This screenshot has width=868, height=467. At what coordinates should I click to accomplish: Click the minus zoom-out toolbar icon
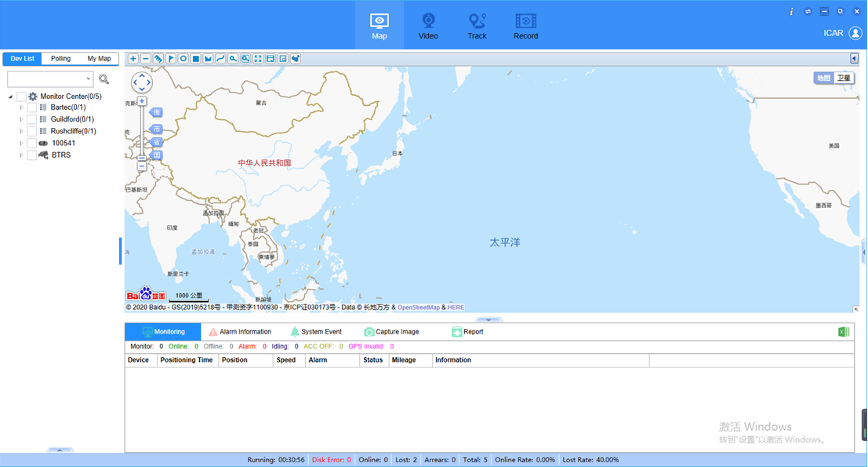tap(146, 59)
